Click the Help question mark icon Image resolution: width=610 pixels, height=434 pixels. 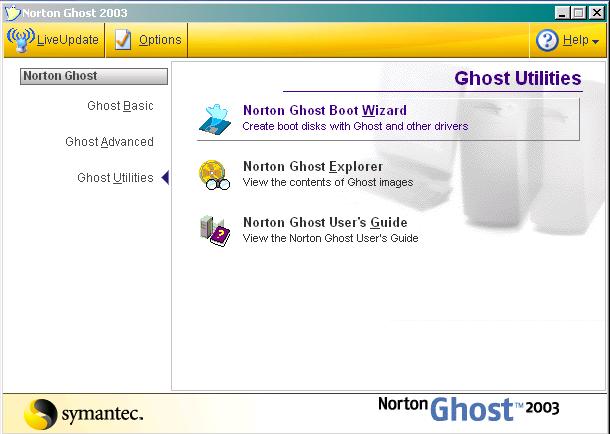[x=547, y=40]
